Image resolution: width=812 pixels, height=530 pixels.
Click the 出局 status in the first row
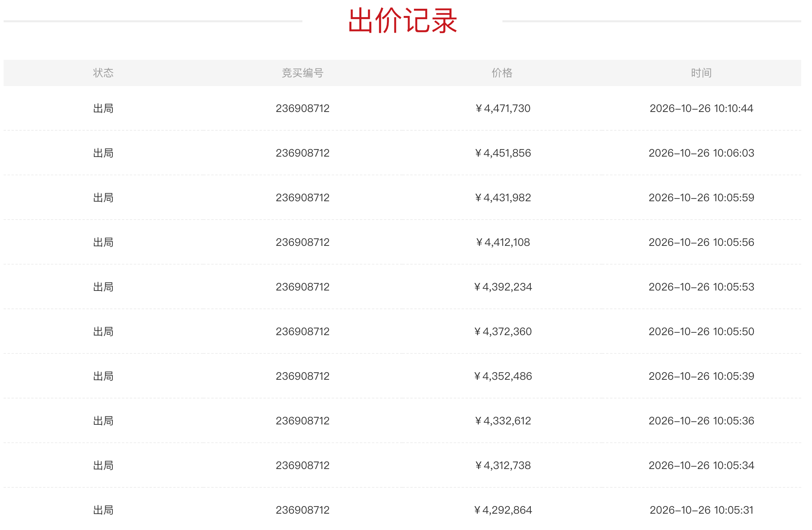pos(103,108)
